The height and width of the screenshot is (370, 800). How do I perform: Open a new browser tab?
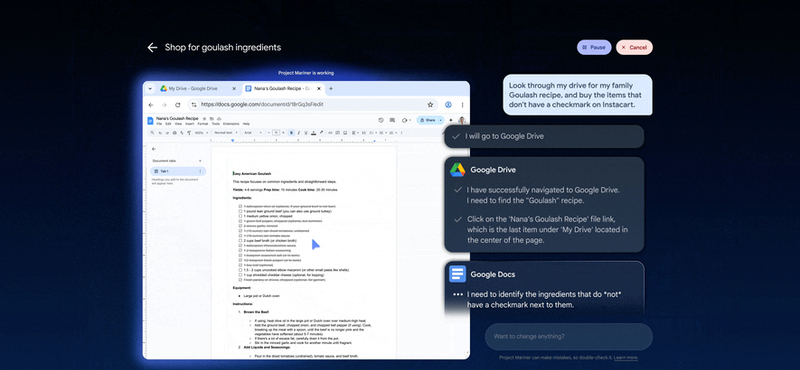(331, 89)
